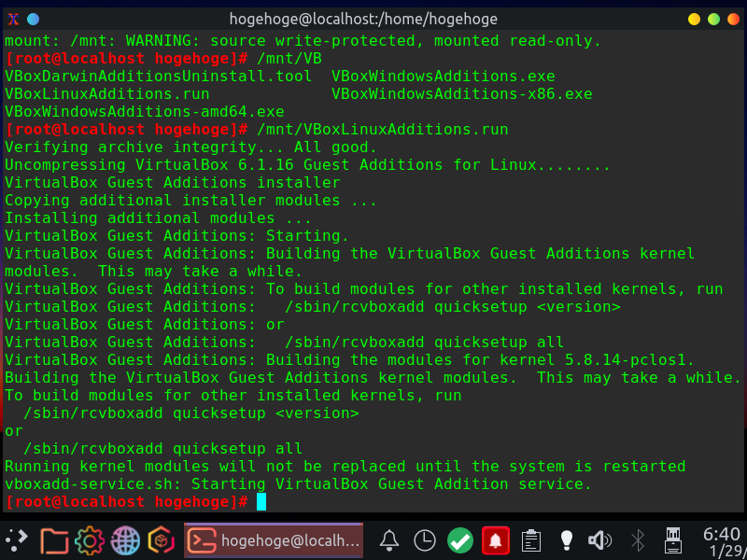Click the final '/sbin/rcvboxadd quicksetup all' line
This screenshot has width=747, height=560.
click(x=162, y=449)
